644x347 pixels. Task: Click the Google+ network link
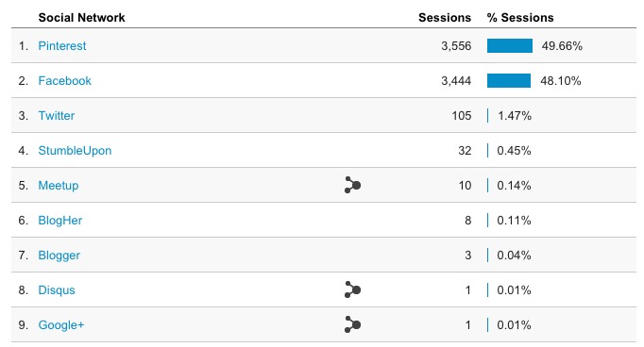point(61,325)
